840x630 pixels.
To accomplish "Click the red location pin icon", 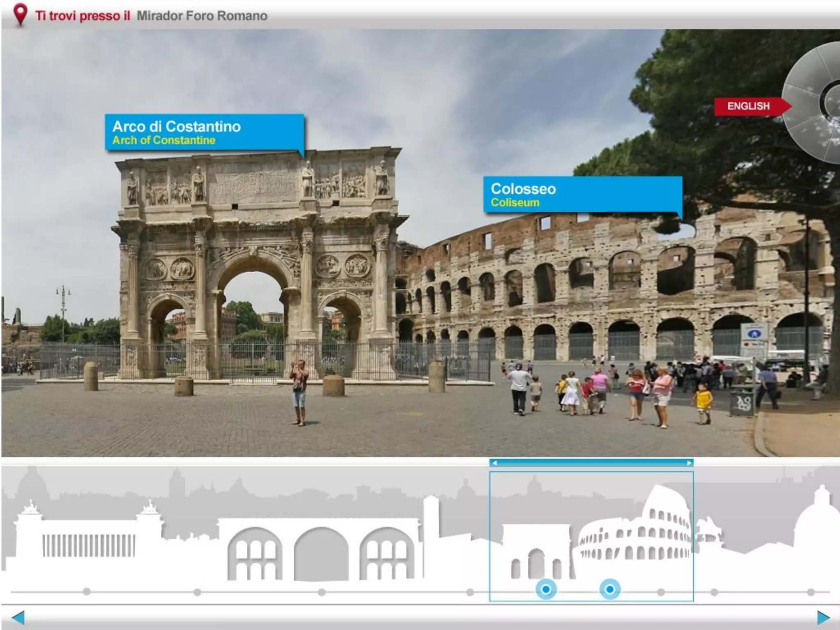I will coord(20,15).
